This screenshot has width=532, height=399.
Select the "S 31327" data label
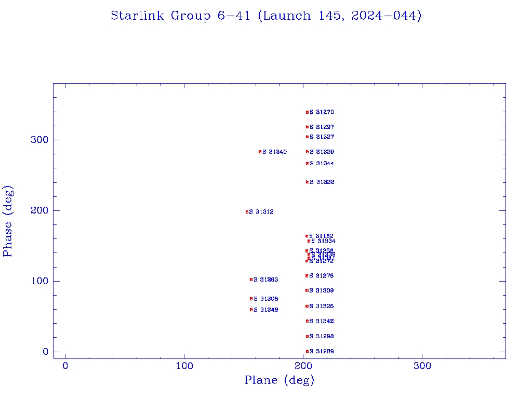tap(322, 137)
